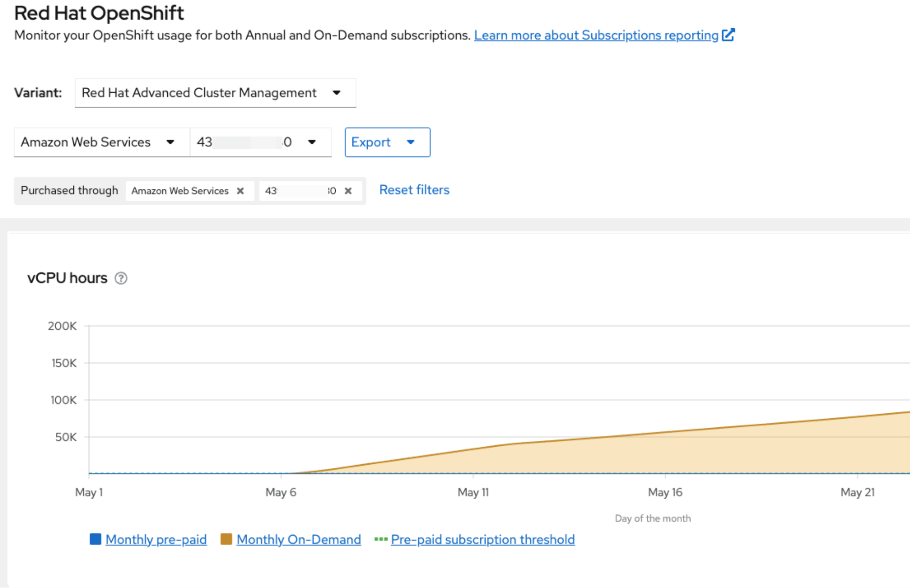Screen dimensions: 910x588
Task: Click the vCPU hours help question icon
Action: point(121,278)
